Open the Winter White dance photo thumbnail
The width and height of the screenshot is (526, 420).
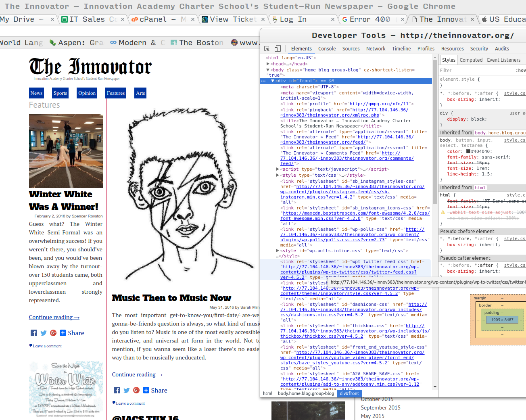point(66,151)
